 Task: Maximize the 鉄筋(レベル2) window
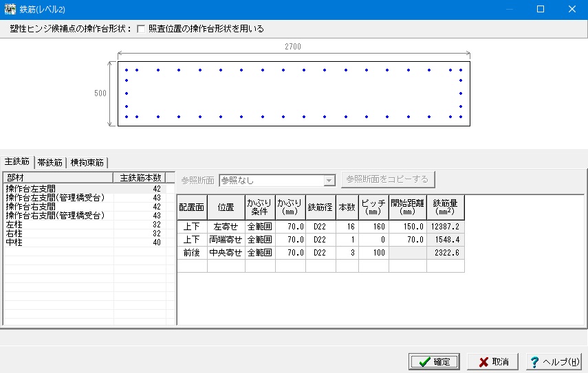click(541, 10)
